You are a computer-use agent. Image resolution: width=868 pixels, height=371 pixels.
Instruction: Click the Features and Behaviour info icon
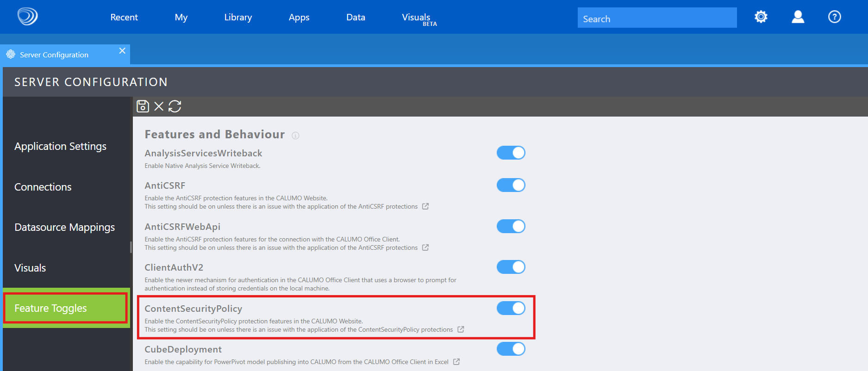point(295,136)
